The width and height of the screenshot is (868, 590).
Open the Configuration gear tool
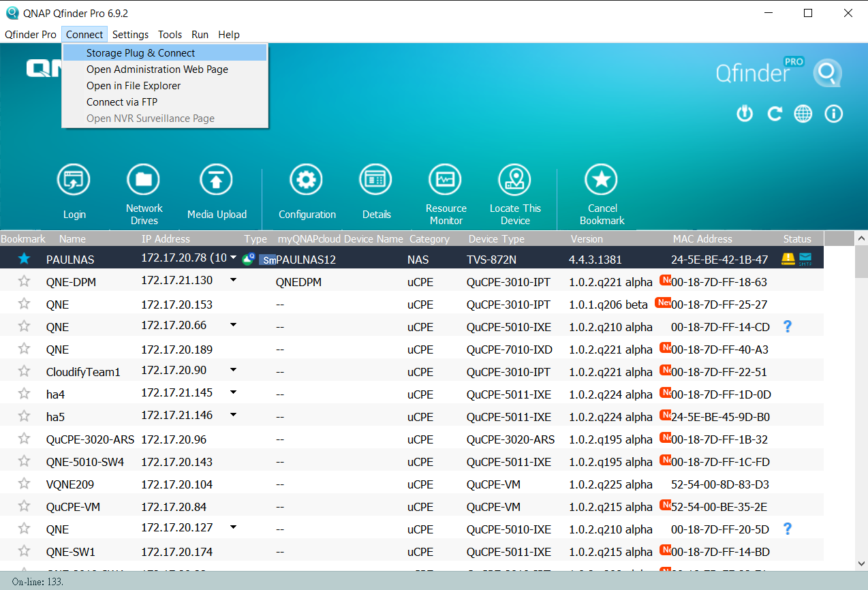[x=306, y=180]
